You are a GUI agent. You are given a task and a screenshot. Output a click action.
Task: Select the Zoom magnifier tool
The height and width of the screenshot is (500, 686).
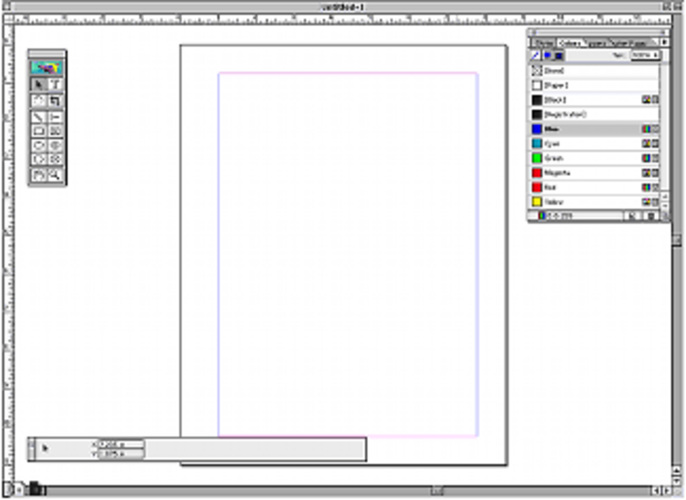(x=55, y=175)
